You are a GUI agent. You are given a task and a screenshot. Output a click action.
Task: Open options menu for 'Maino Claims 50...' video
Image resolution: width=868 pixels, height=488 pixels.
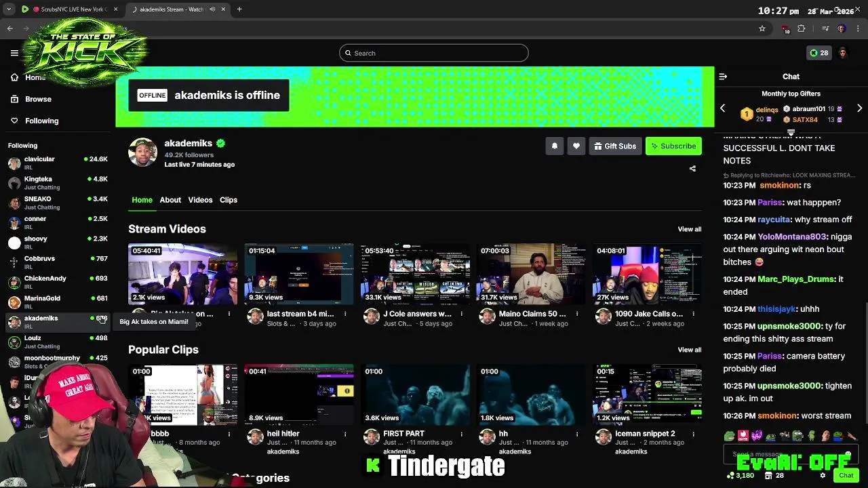tap(577, 314)
